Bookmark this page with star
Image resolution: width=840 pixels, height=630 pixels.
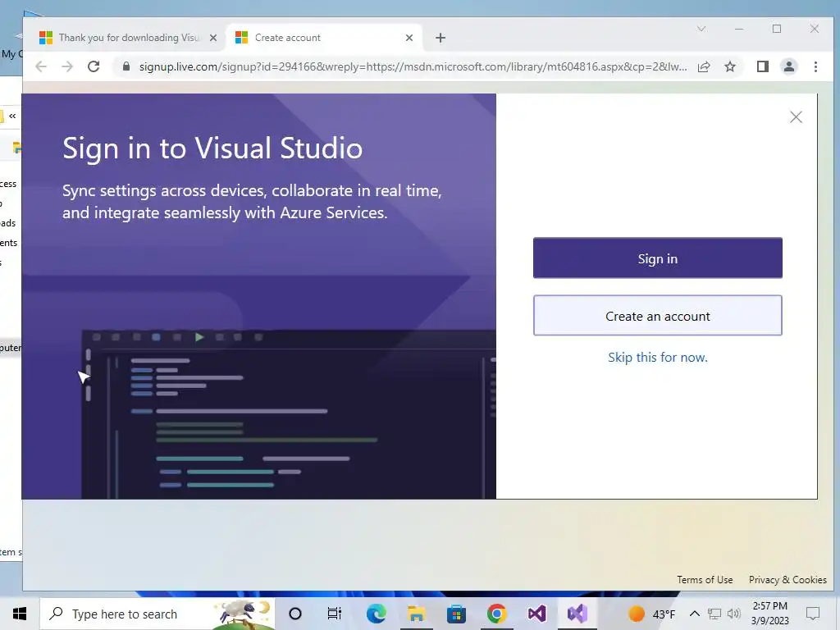729,66
